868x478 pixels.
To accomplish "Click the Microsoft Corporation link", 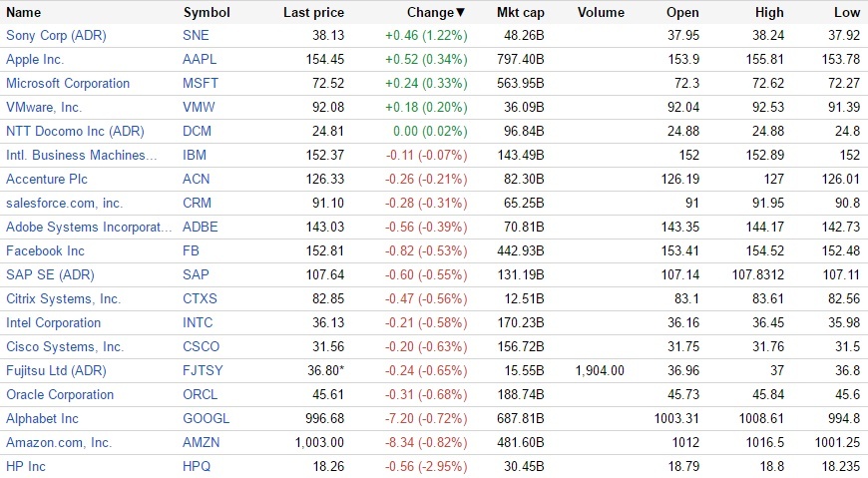I will (68, 84).
